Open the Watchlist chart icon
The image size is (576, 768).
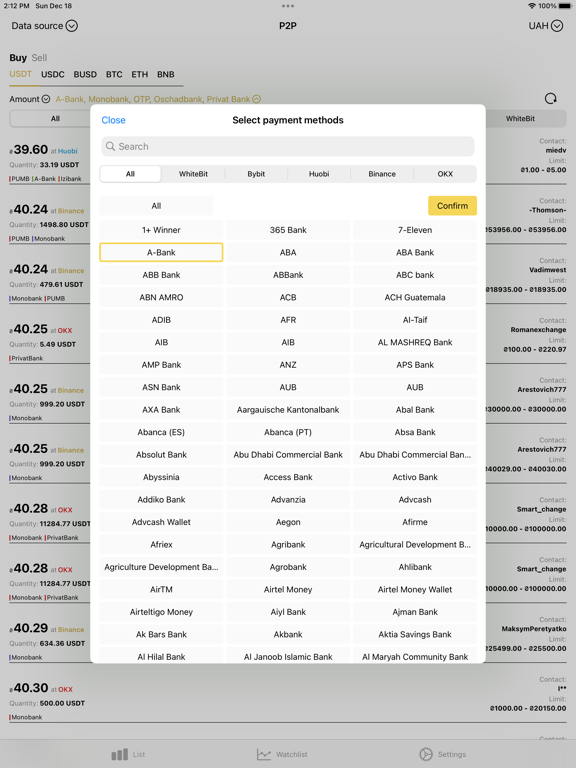264,754
